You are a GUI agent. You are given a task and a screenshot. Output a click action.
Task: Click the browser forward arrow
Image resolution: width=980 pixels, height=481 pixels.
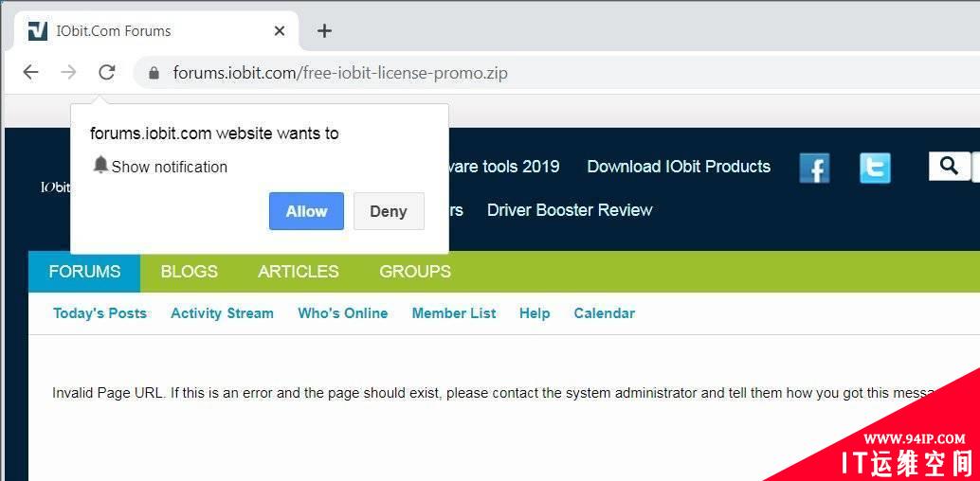(x=68, y=73)
